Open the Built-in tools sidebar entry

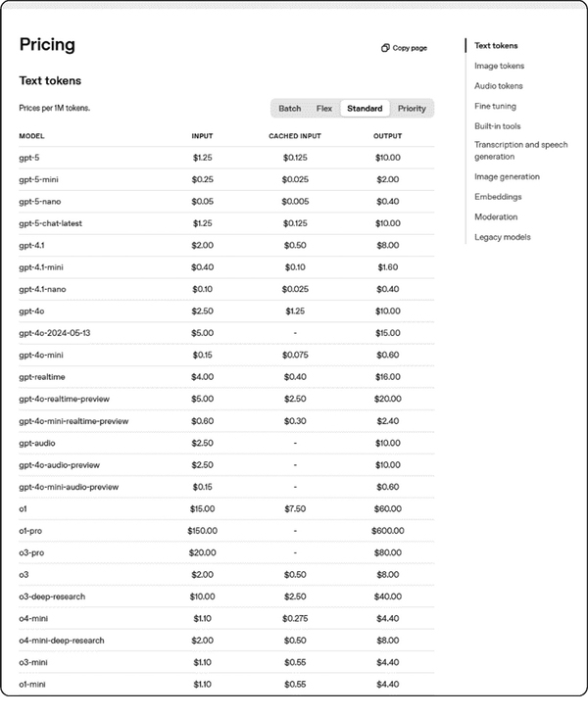497,126
